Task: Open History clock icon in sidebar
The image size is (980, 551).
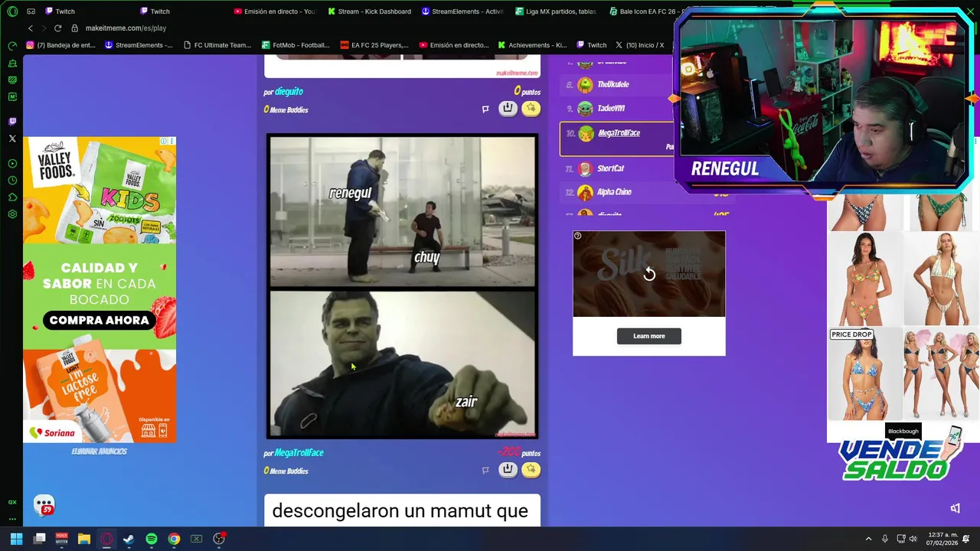Action: click(12, 181)
